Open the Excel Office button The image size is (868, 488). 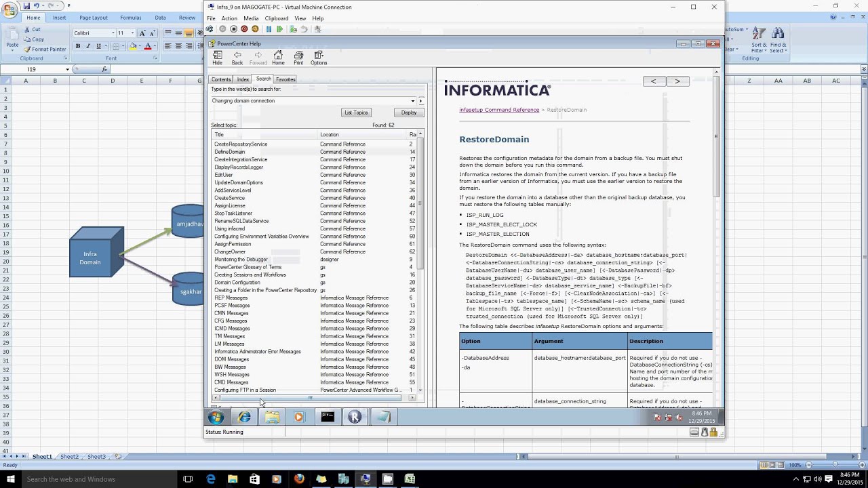pyautogui.click(x=9, y=9)
